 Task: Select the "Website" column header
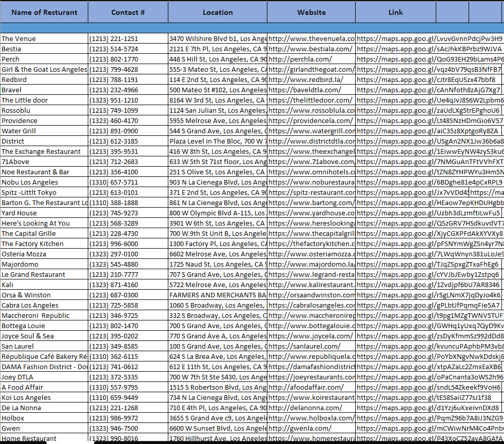pos(311,12)
